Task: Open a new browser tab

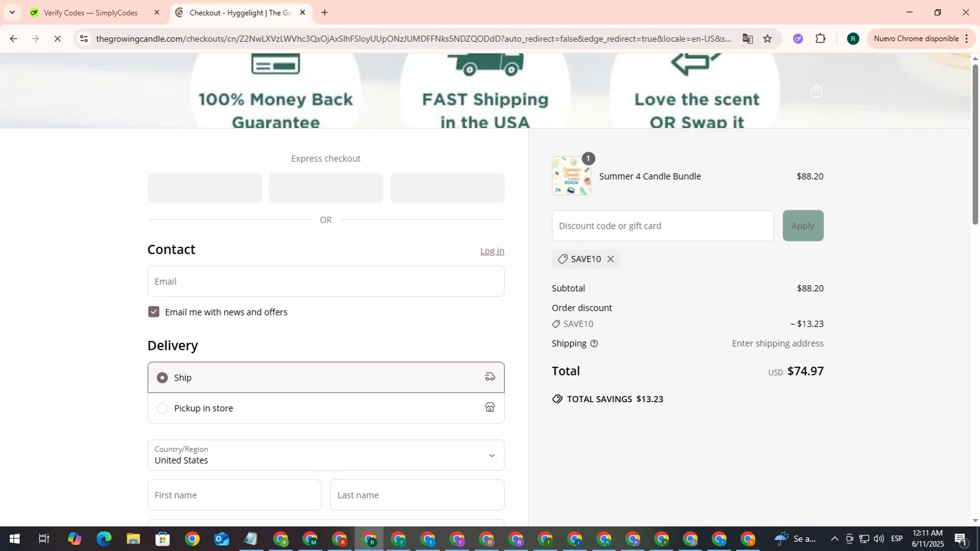Action: pos(325,12)
